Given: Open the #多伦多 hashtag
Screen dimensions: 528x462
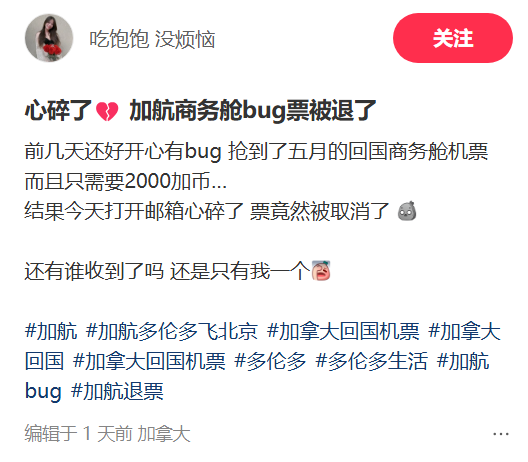Looking at the screenshot, I should pyautogui.click(x=270, y=361).
